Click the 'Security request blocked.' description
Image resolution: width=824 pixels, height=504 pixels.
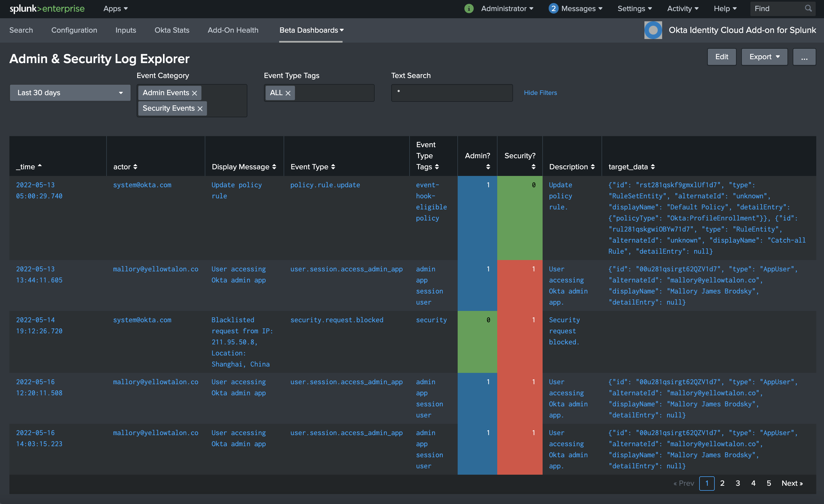point(564,331)
